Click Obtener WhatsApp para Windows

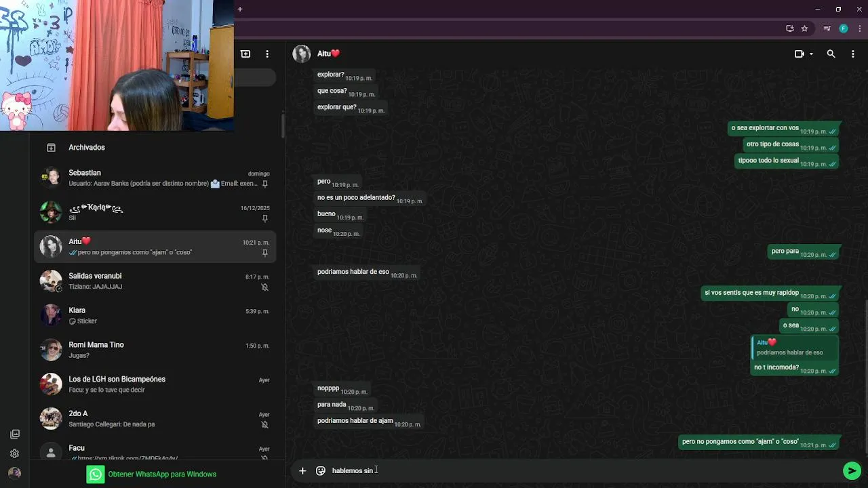pyautogui.click(x=162, y=474)
